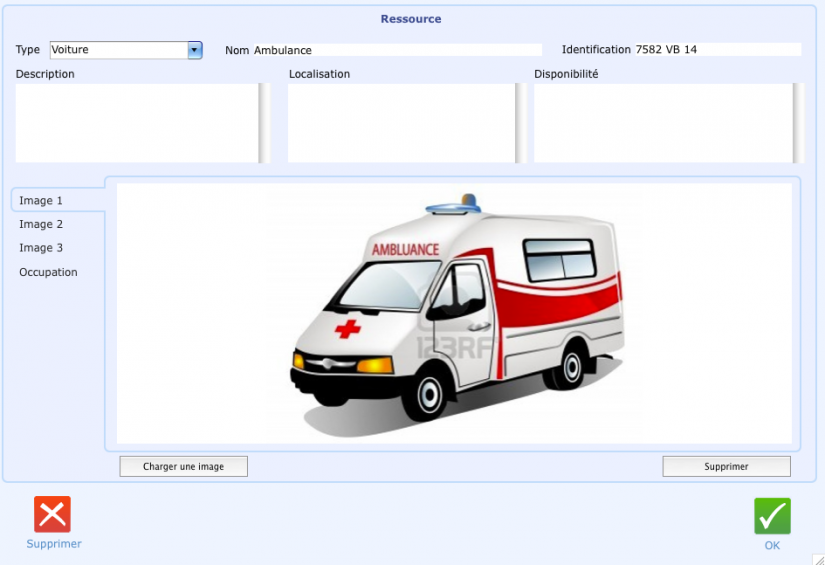Screen dimensions: 825x565
Task: Click inside the Disponibilité text area
Action: 663,123
